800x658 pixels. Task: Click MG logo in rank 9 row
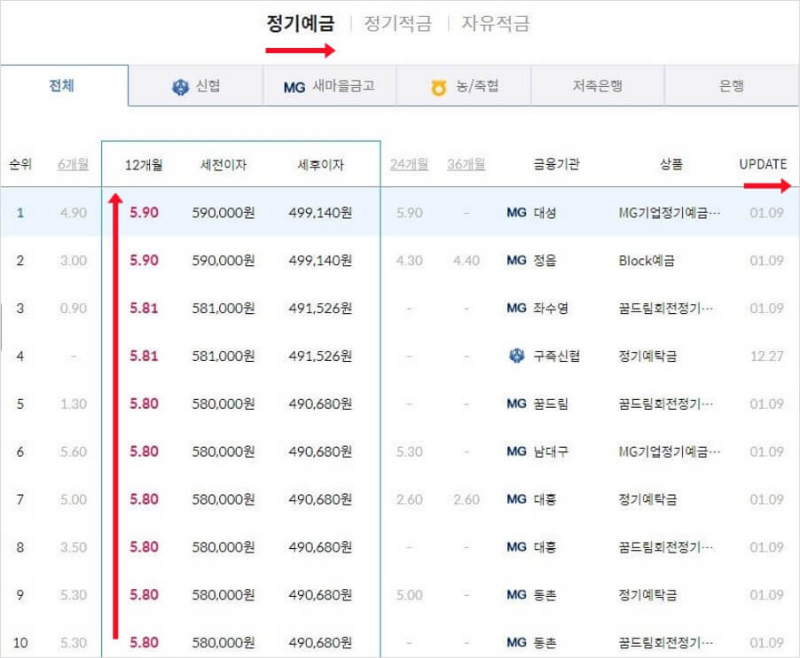tap(516, 595)
